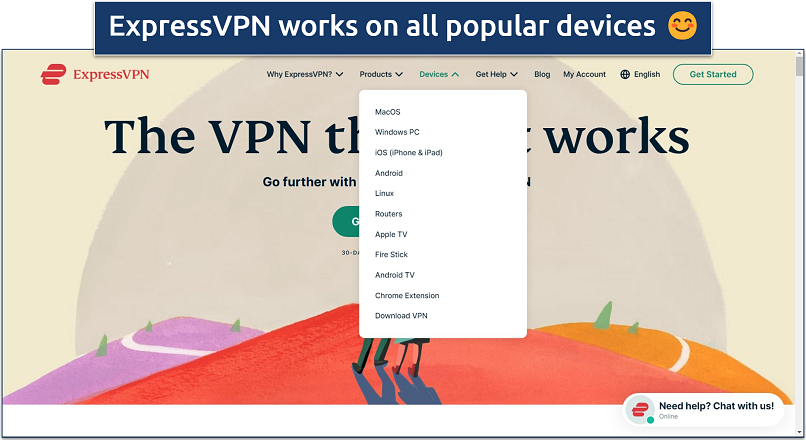This screenshot has height=440, width=806.
Task: Choose Android in the Devices menu
Action: tap(389, 173)
